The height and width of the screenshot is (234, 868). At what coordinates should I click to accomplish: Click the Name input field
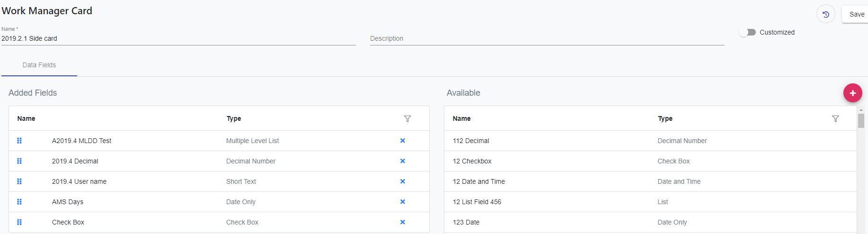pos(178,38)
